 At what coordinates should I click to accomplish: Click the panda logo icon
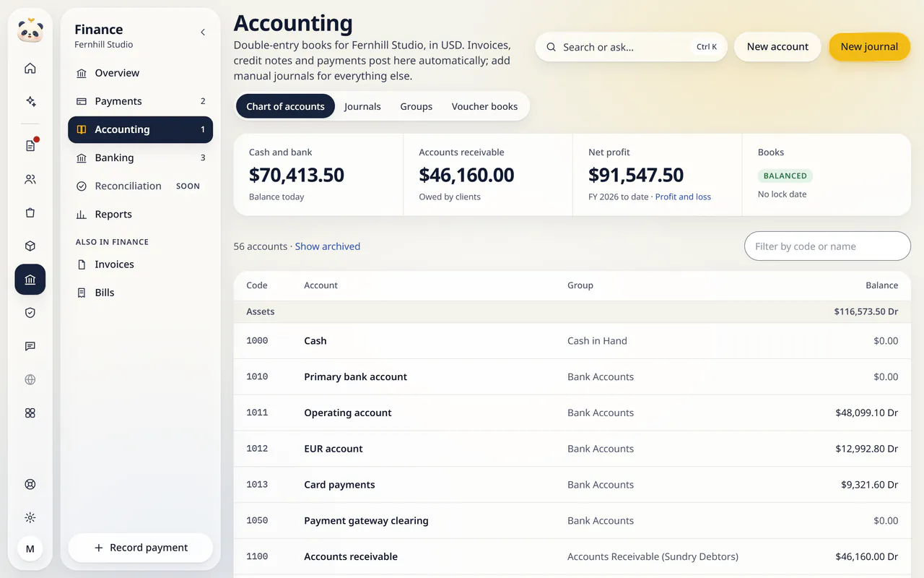coord(30,31)
